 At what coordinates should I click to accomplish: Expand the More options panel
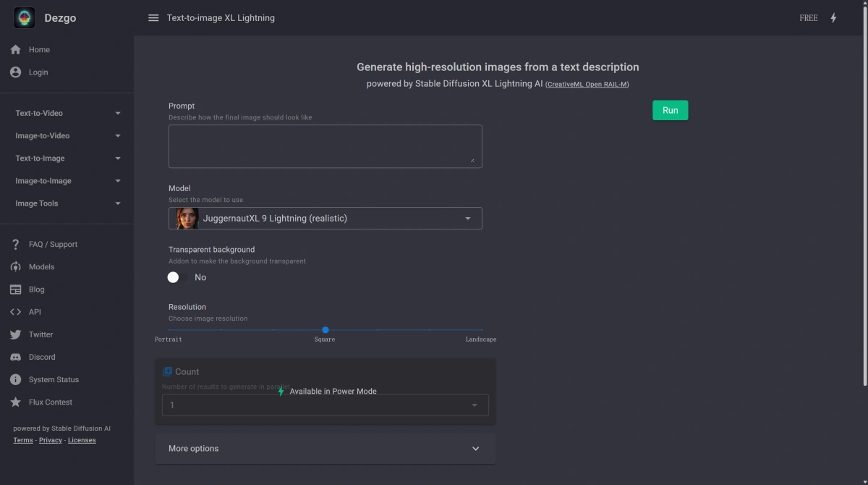[x=325, y=449]
